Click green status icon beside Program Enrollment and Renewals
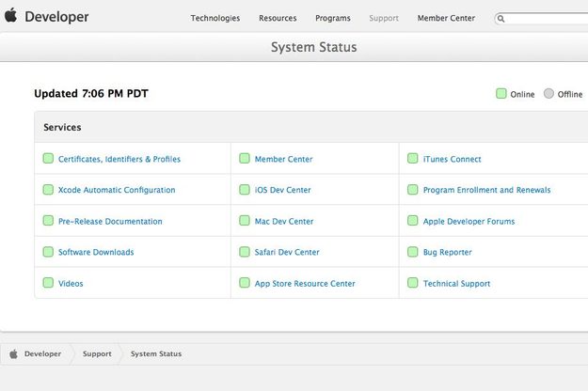The width and height of the screenshot is (588, 391). [412, 190]
